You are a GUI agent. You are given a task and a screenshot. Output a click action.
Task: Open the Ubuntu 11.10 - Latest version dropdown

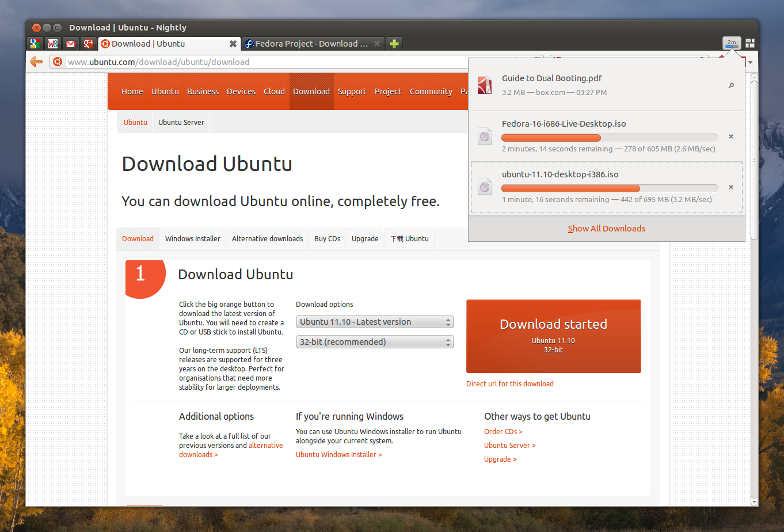coord(375,322)
